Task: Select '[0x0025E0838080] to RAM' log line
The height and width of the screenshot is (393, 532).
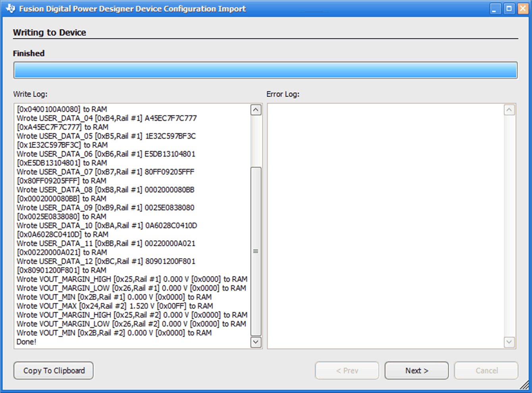Action: click(61, 216)
